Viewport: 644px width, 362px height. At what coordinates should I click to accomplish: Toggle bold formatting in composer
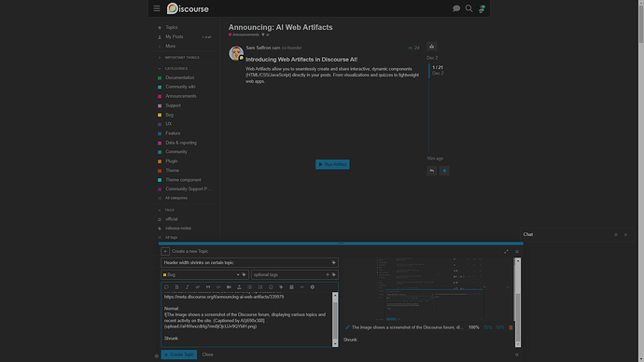[x=177, y=286]
